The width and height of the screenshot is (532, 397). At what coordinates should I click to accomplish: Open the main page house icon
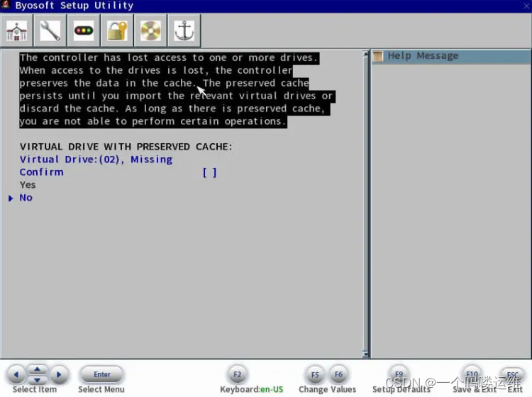pyautogui.click(x=16, y=31)
